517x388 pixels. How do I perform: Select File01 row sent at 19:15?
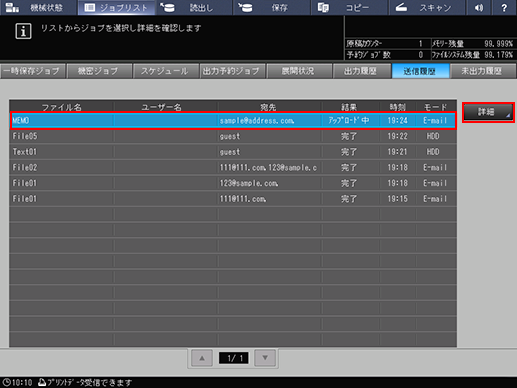(x=233, y=199)
